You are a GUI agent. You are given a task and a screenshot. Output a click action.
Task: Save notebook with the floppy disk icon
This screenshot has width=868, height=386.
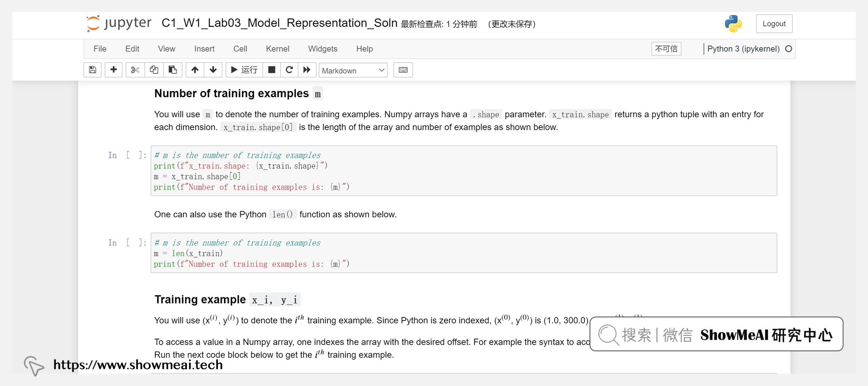click(x=93, y=70)
